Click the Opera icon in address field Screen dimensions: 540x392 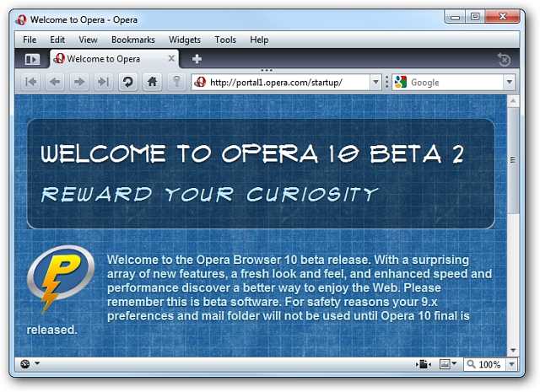[x=200, y=83]
